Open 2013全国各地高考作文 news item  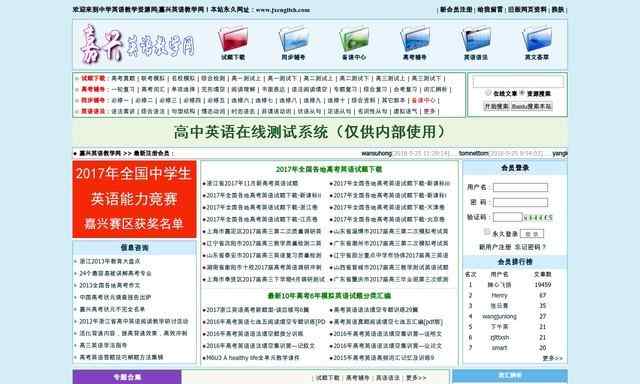pyautogui.click(x=109, y=285)
